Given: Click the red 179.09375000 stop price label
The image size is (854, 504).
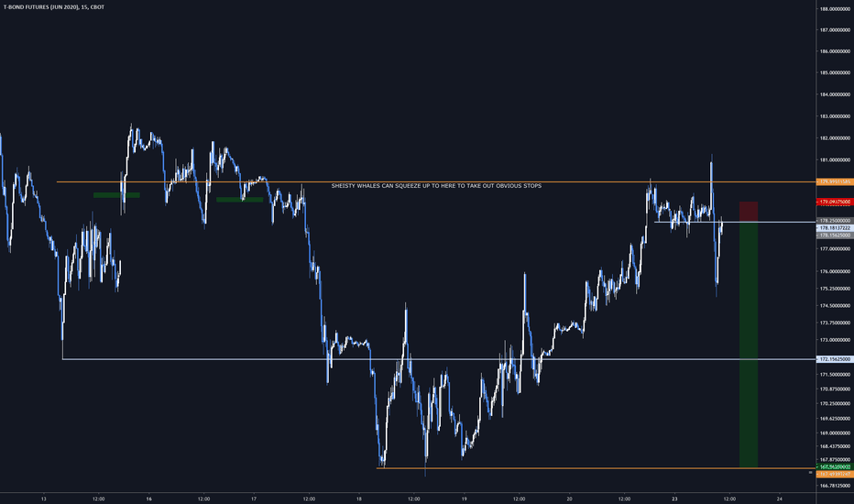Looking at the screenshot, I should (835, 202).
